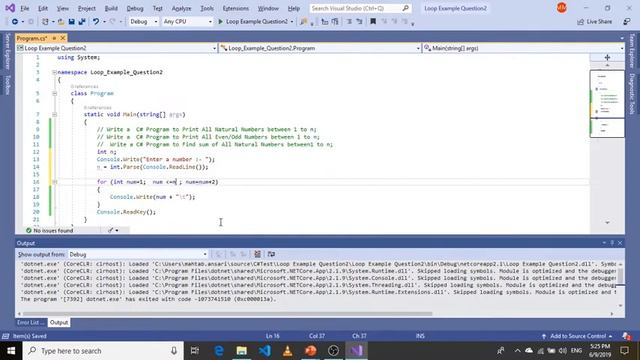The height and width of the screenshot is (360, 640).
Task: Open the Show output from Debug dropdown
Action: pos(138,254)
